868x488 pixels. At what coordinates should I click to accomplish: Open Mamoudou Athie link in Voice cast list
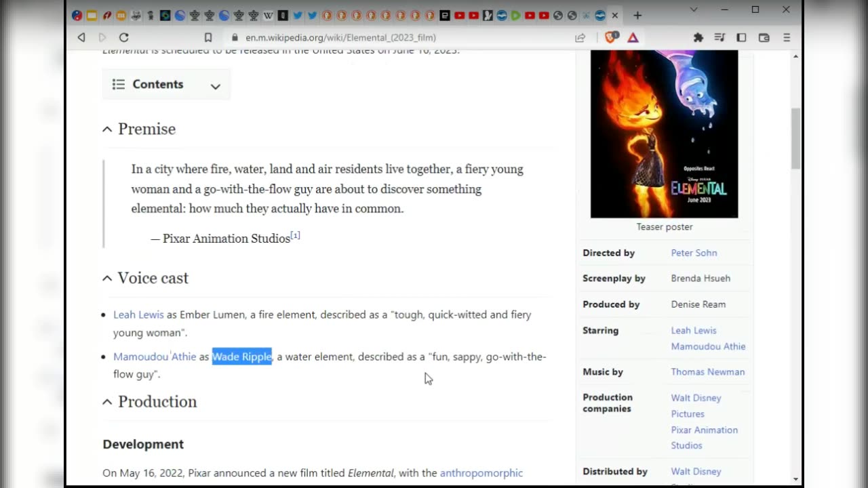pyautogui.click(x=155, y=357)
